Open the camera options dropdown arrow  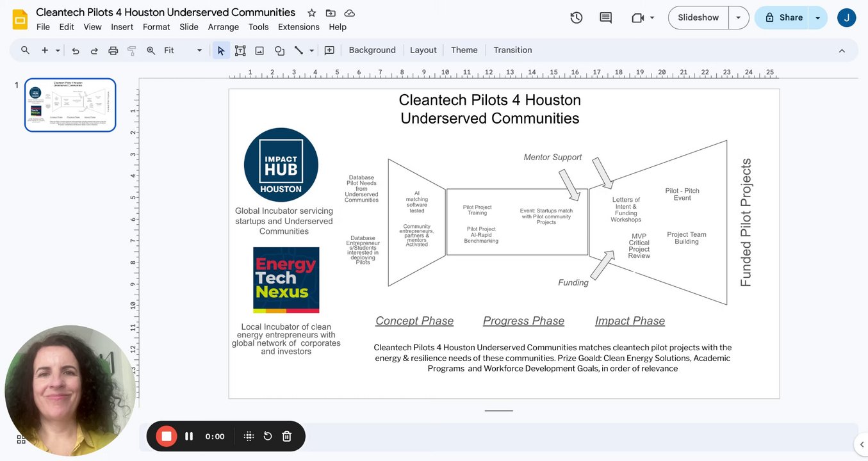tap(652, 18)
